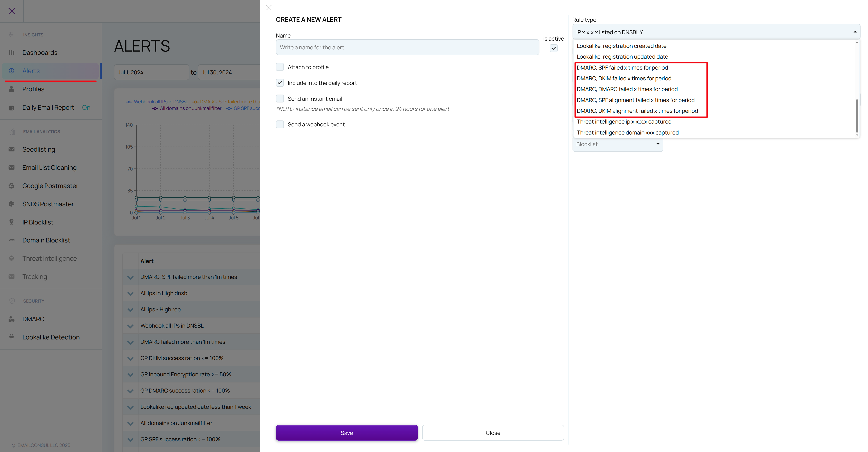The image size is (868, 452).
Task: Toggle the 'is active' checkbox
Action: 554,48
